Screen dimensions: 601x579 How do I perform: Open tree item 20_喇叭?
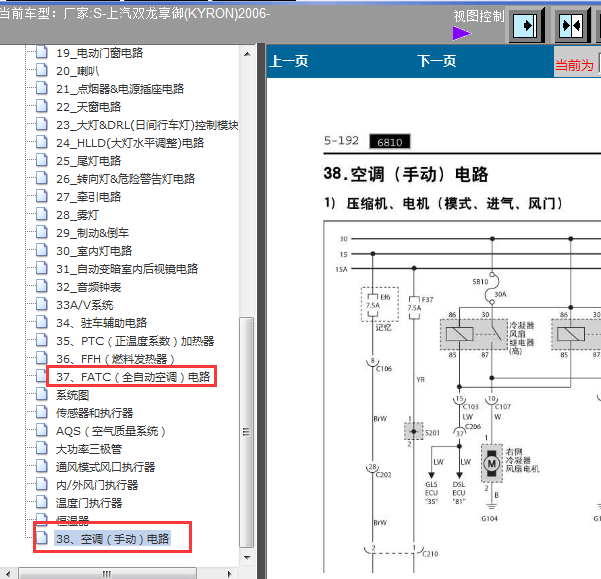click(x=77, y=71)
